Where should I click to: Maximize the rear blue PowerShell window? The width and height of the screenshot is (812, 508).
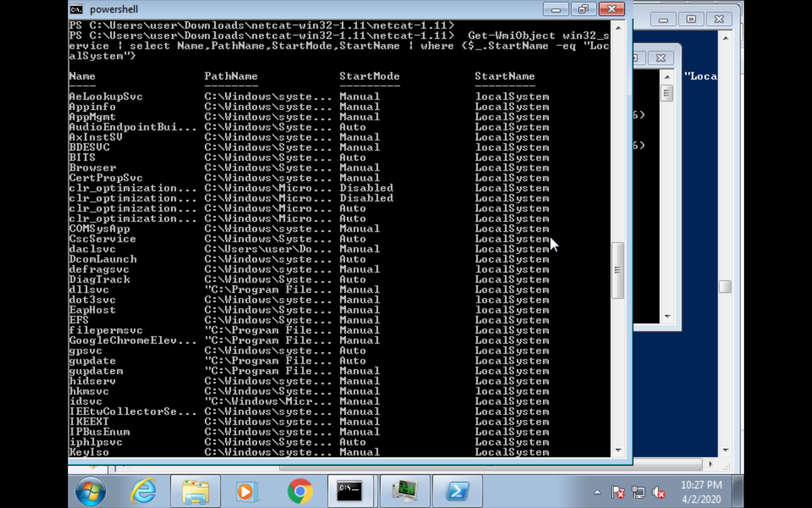coord(691,19)
